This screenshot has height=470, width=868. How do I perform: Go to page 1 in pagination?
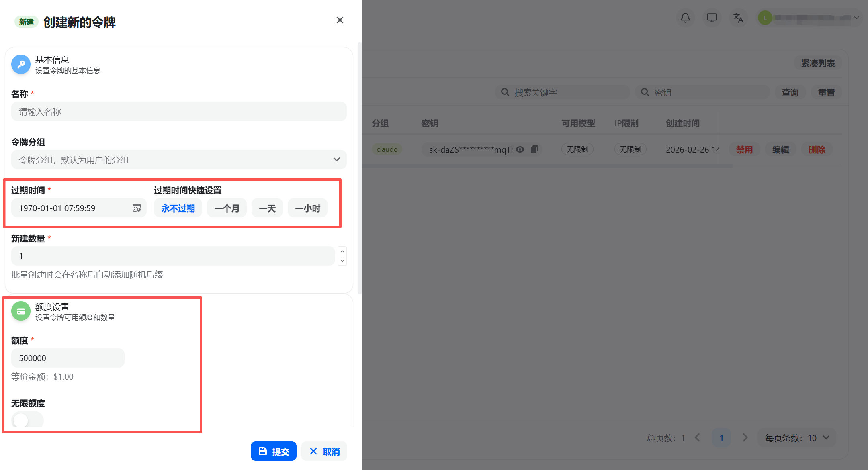click(721, 438)
